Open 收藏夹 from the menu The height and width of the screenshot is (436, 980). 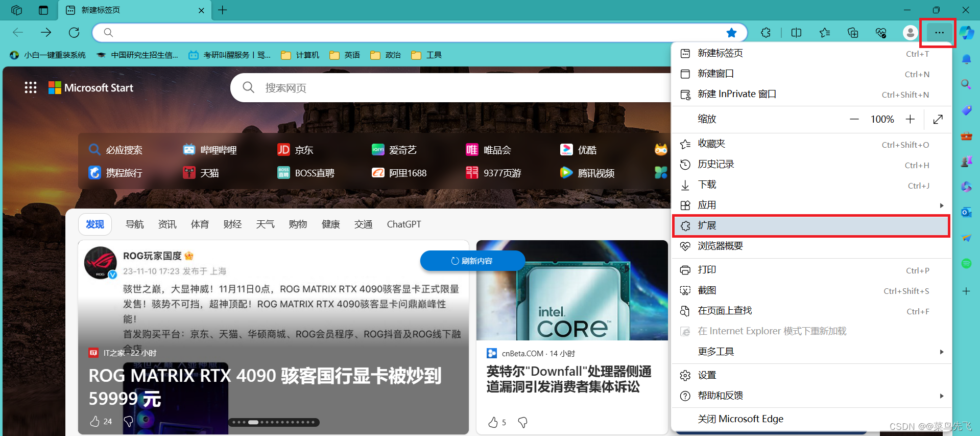pyautogui.click(x=811, y=144)
